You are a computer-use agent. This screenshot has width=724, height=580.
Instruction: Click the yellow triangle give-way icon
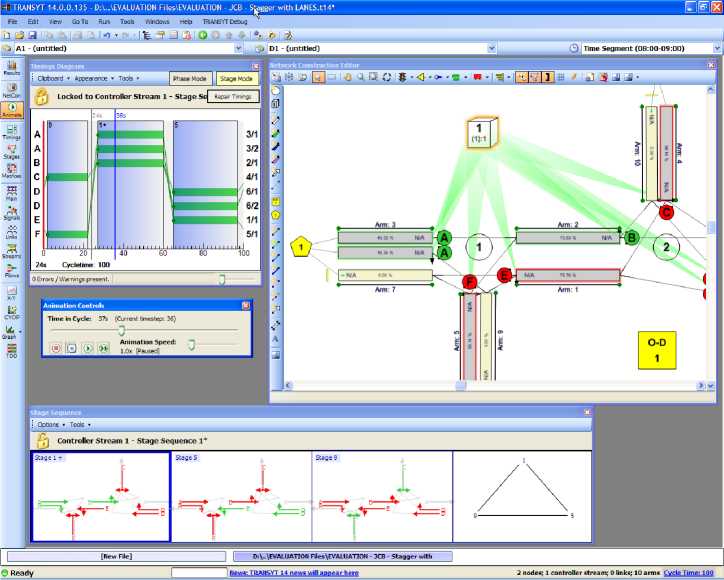(421, 77)
